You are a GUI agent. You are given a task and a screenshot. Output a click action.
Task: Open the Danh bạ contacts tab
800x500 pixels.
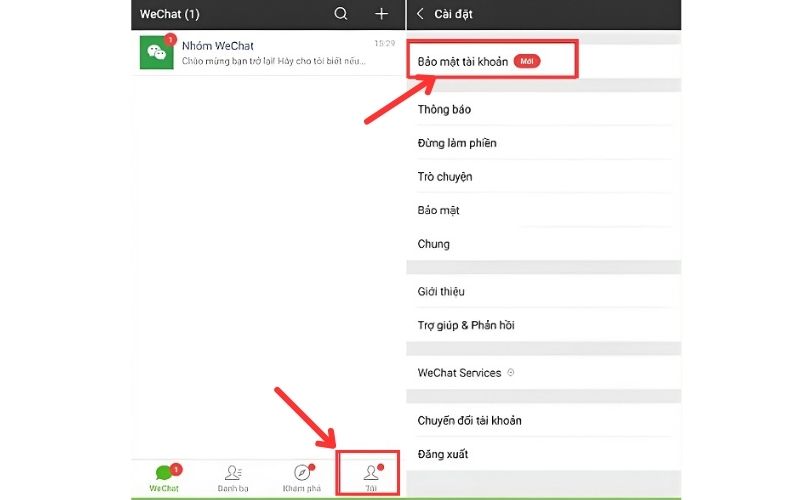pos(233,477)
